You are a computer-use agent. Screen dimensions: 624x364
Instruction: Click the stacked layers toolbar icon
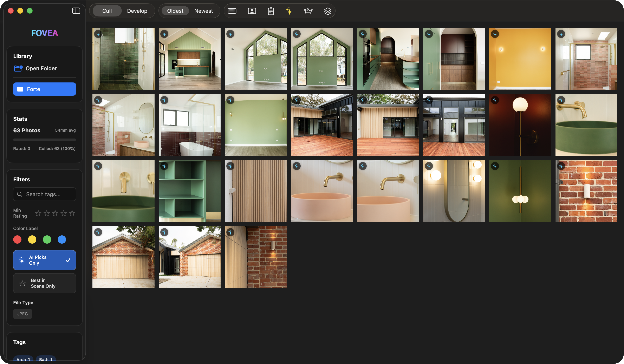pos(328,11)
